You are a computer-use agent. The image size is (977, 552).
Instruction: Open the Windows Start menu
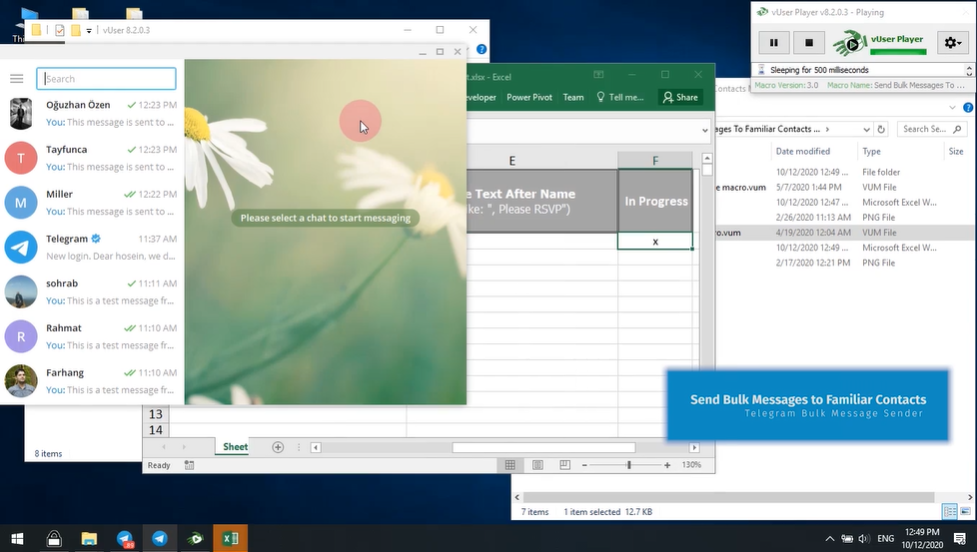(17, 538)
